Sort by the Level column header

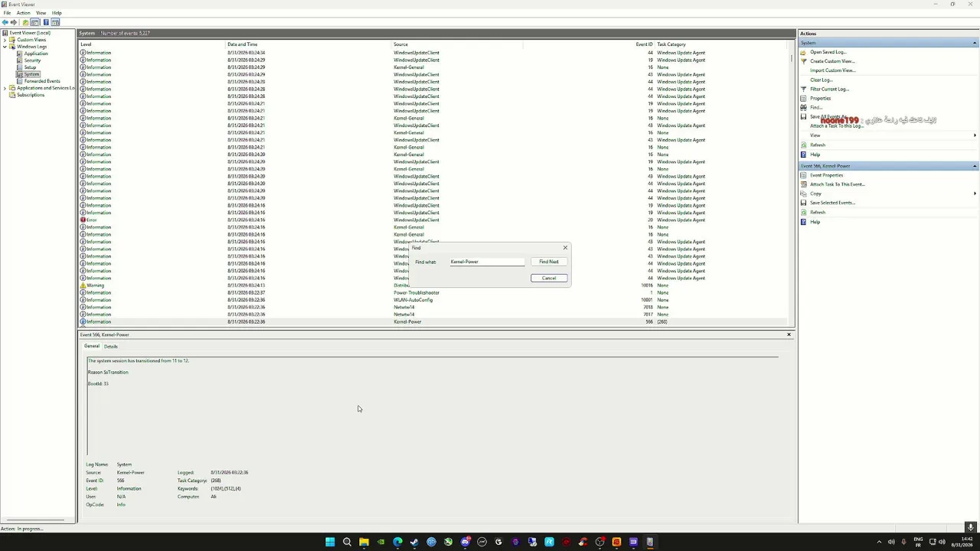click(152, 44)
